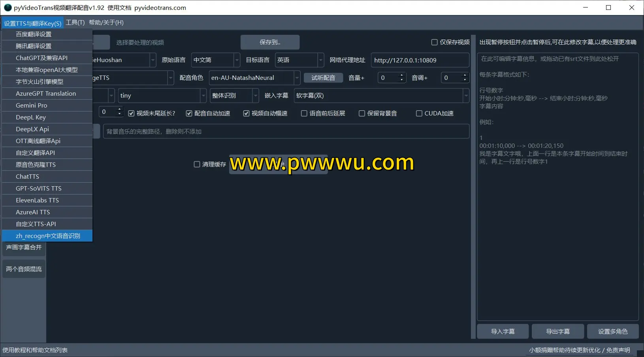
Task: Toggle the 清理缓存 checkbox
Action: [x=197, y=164]
